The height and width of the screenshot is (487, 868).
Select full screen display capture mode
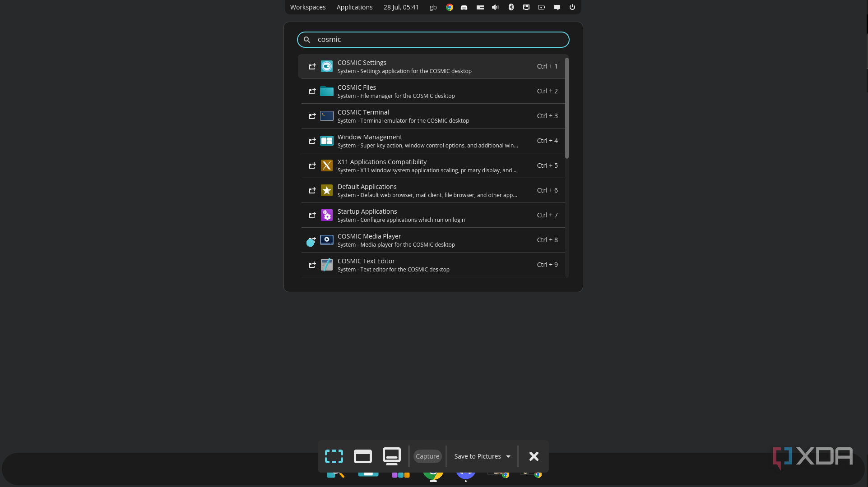pyautogui.click(x=392, y=456)
